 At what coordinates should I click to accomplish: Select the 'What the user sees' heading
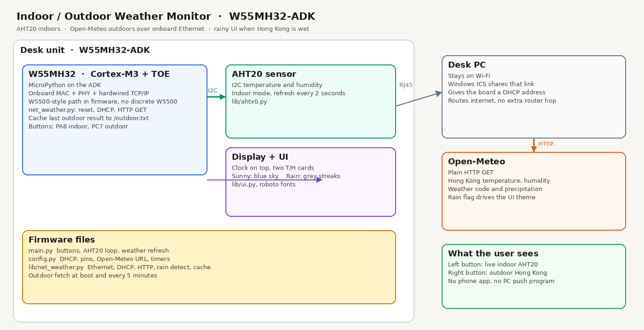click(493, 254)
